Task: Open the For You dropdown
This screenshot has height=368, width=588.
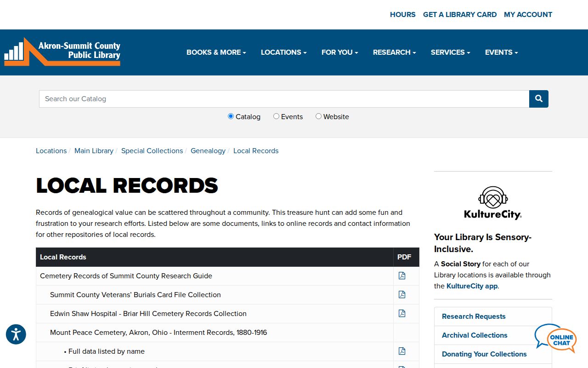Action: [340, 52]
